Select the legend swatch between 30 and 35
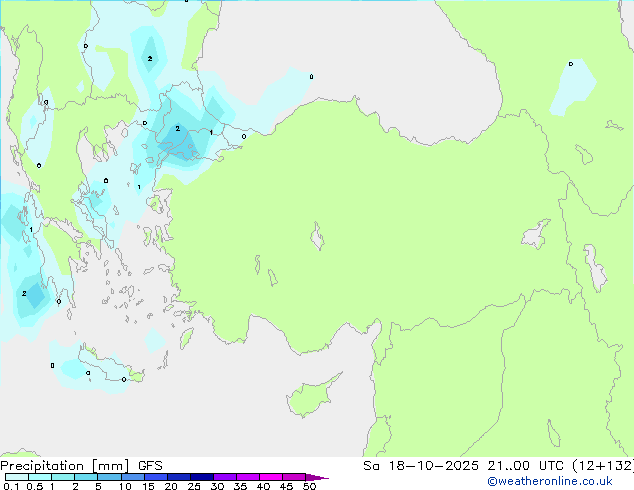The height and width of the screenshot is (490, 634). 224,477
